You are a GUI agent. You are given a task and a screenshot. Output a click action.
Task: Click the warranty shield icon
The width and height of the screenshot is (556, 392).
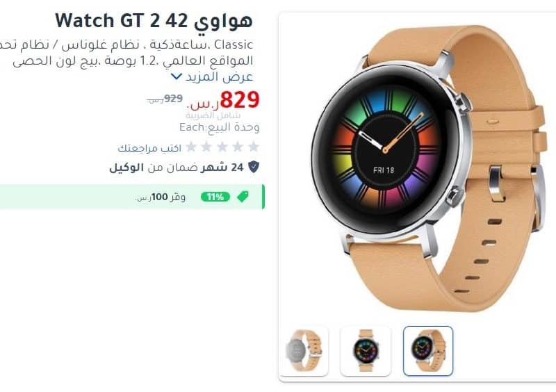click(x=254, y=167)
